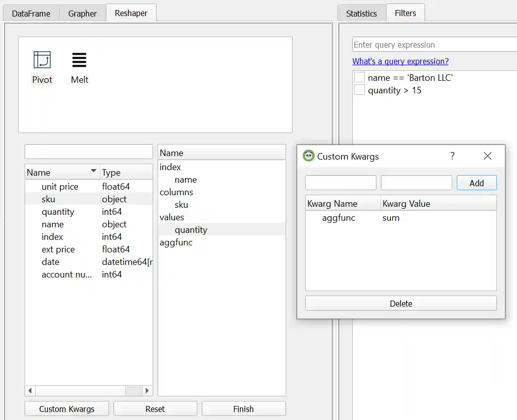The image size is (517, 420).
Task: Click the Finish button
Action: click(x=243, y=408)
